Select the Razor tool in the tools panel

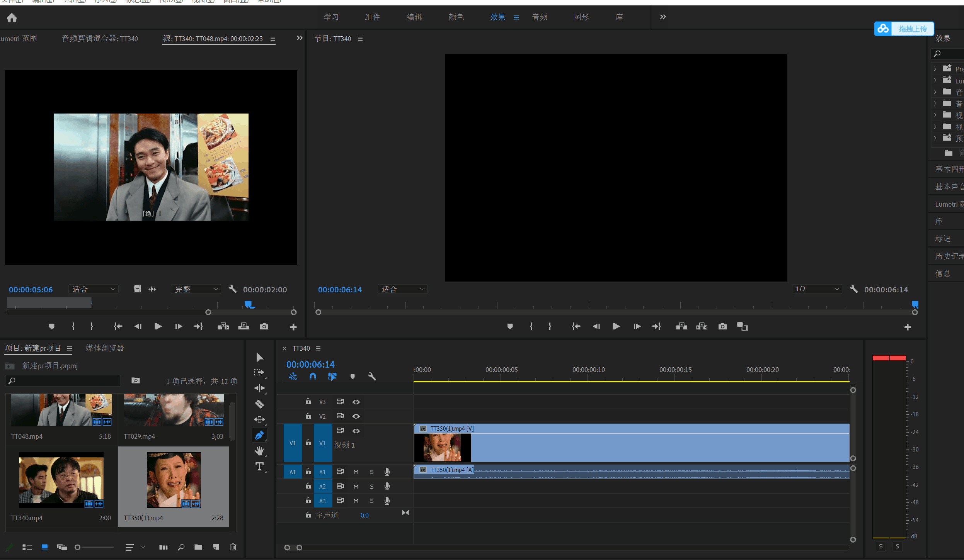point(259,404)
